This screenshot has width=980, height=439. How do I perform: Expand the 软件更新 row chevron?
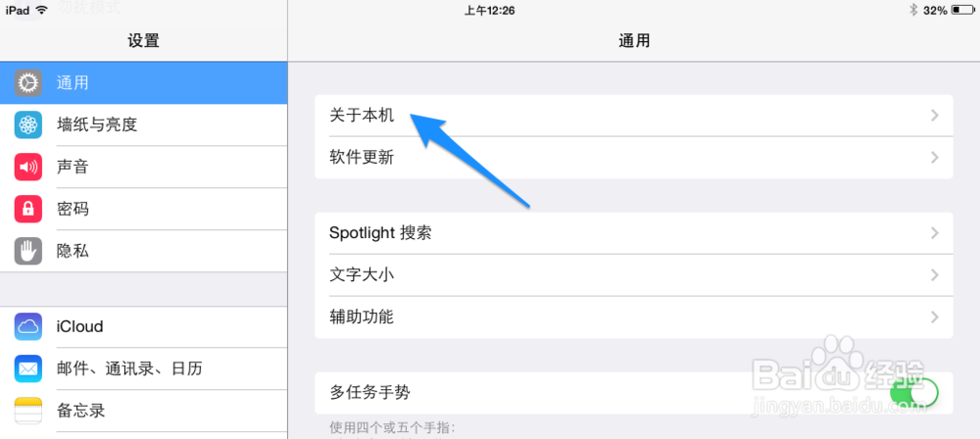click(934, 157)
